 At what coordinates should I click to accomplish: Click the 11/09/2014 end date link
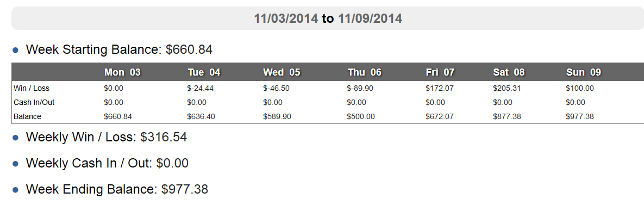(370, 18)
